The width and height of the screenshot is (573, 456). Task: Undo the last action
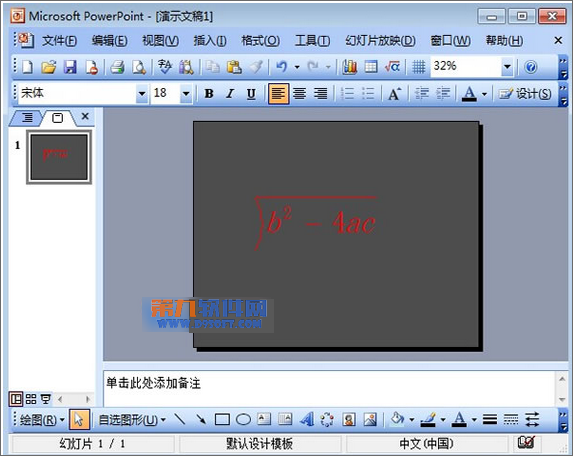coord(281,67)
